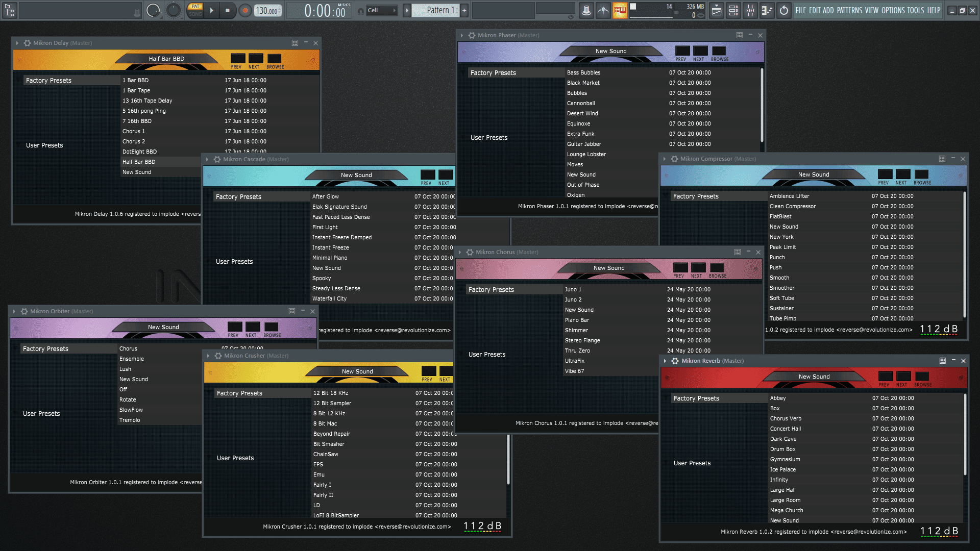Select User Presets in Mikron Delay
Viewport: 980px width, 551px height.
pos(44,145)
